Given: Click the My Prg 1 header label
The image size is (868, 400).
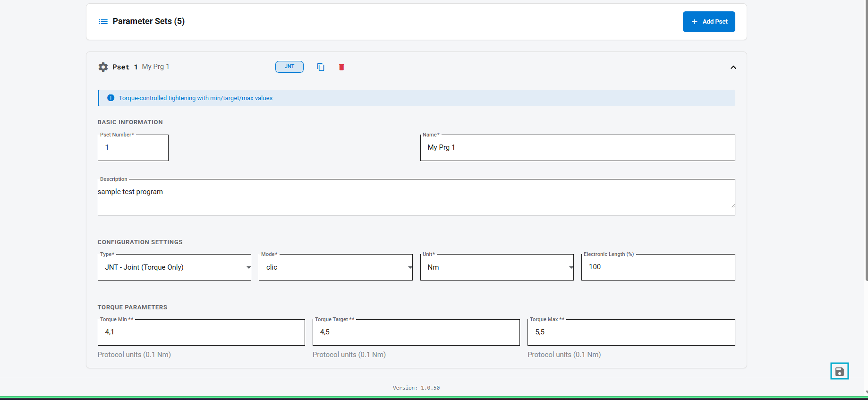Looking at the screenshot, I should [155, 67].
